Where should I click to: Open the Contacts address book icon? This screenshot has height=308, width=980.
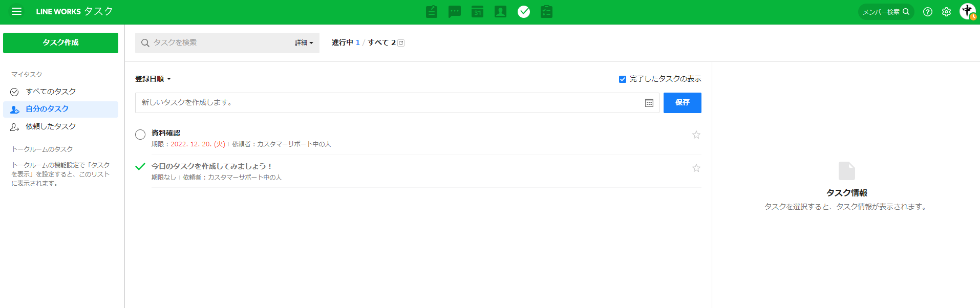click(x=500, y=12)
